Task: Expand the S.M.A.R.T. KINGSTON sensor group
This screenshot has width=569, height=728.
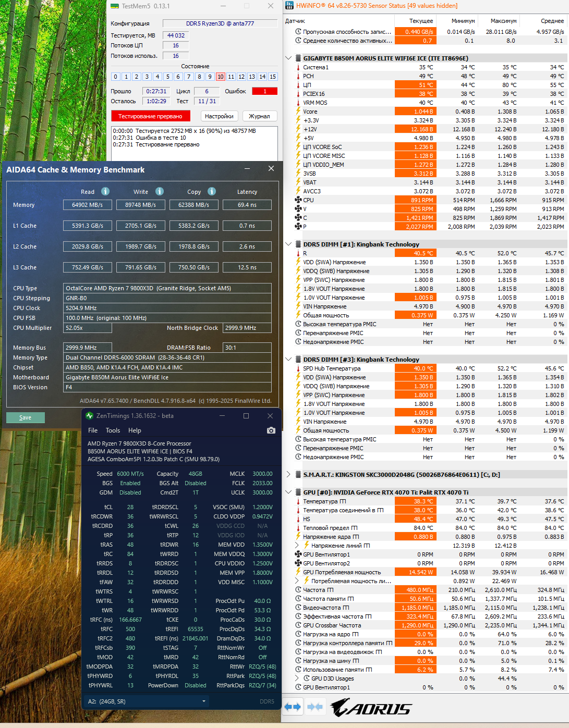Action: 289,475
